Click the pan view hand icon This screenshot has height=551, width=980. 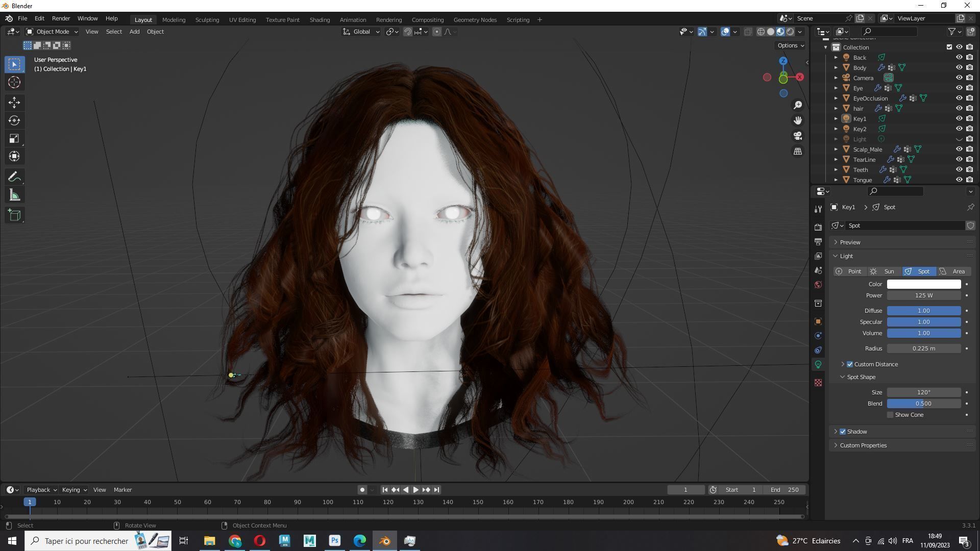[798, 120]
